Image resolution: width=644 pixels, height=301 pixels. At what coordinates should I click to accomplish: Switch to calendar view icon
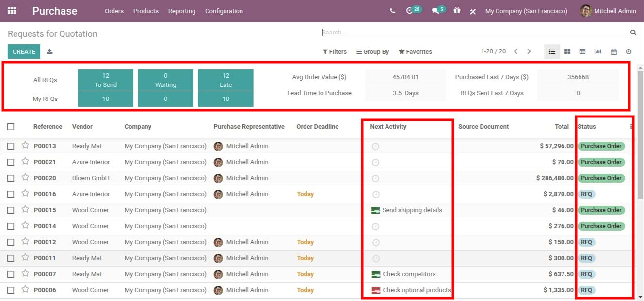pyautogui.click(x=613, y=51)
